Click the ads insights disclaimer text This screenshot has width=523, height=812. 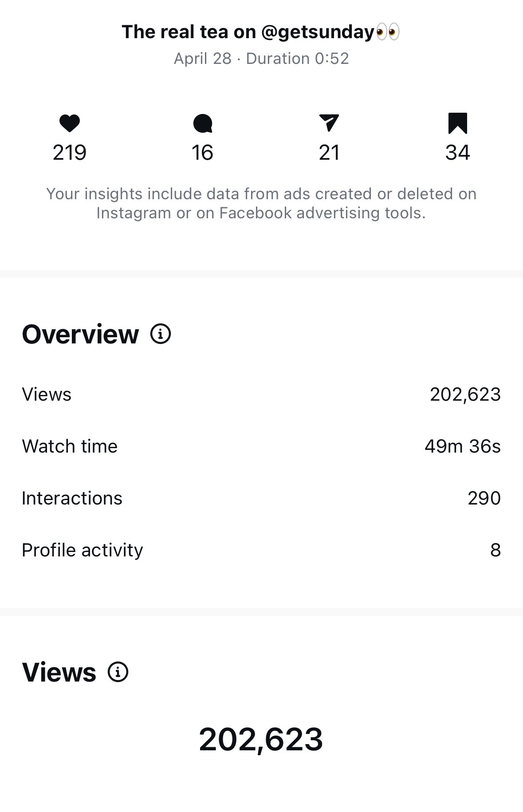(261, 203)
